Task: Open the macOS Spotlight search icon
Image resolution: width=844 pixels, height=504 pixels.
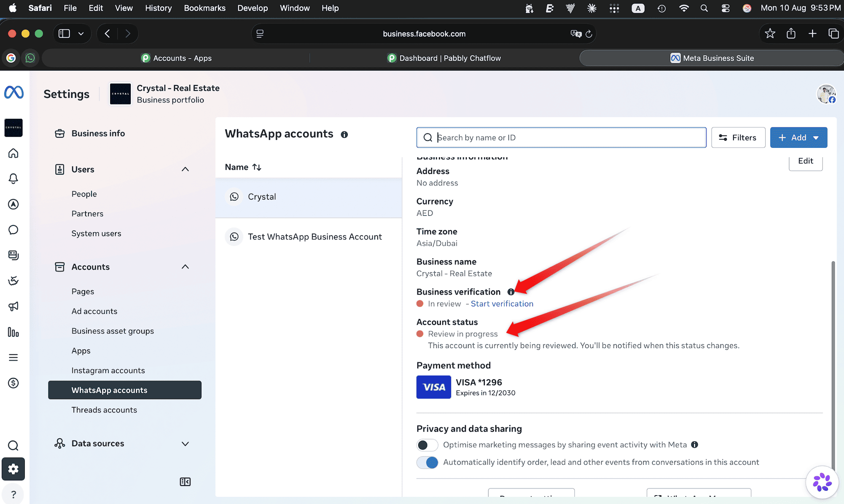Action: coord(704,8)
